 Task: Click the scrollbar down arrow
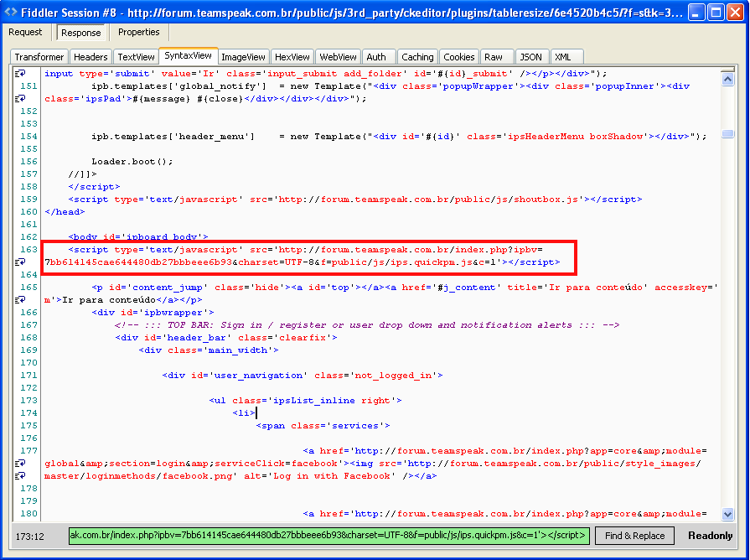[727, 515]
